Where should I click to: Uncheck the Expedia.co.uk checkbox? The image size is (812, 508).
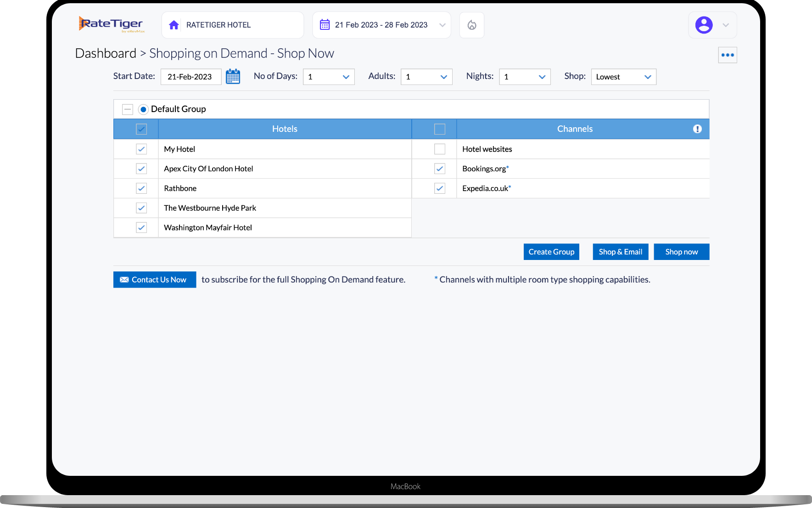[x=440, y=188]
